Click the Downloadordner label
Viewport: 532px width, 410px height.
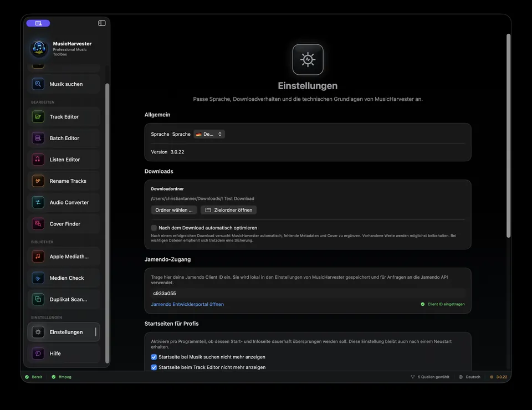click(167, 189)
